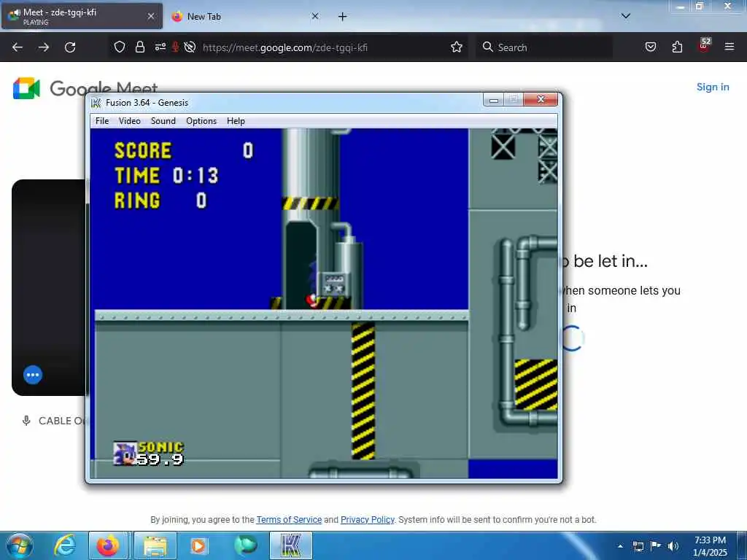Open the Options menu in Fusion
The height and width of the screenshot is (560, 747).
tap(201, 121)
